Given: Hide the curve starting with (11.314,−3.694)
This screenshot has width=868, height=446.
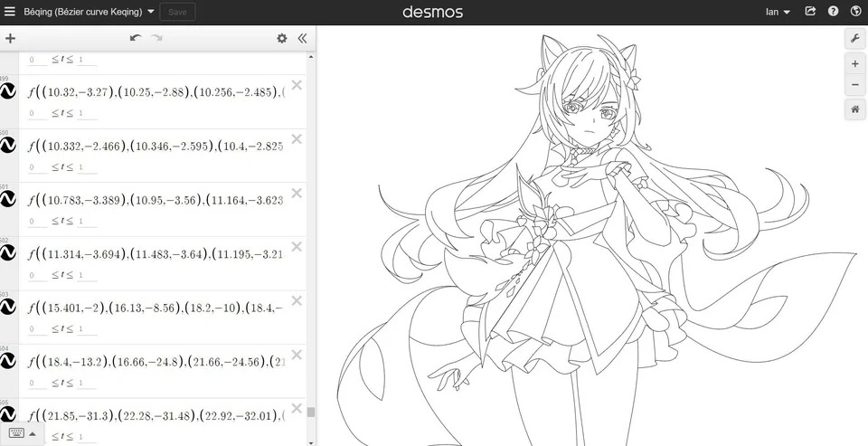Looking at the screenshot, I should coord(9,253).
